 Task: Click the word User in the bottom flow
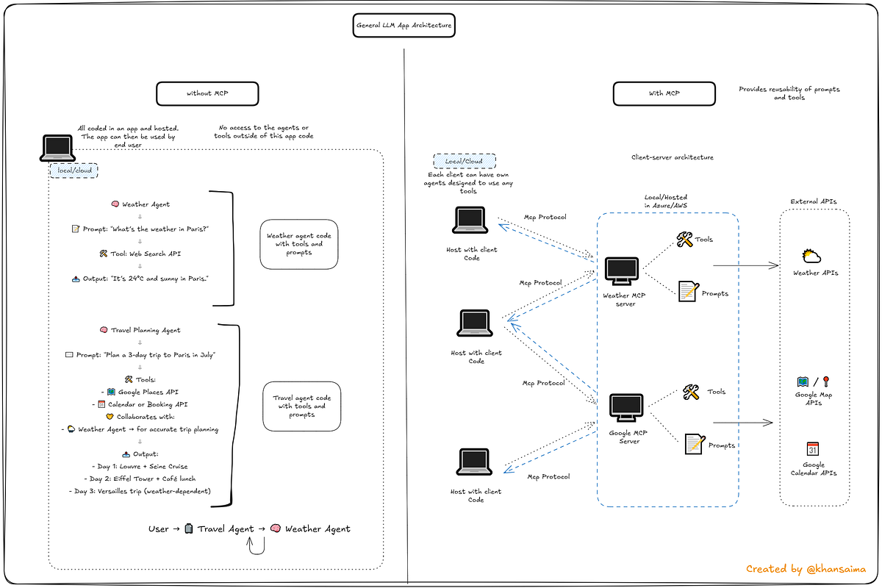[158, 528]
